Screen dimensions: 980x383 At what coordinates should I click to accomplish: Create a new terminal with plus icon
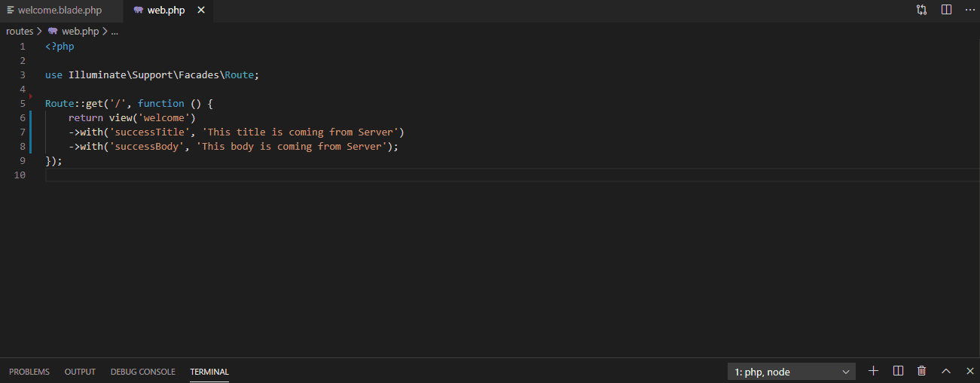pos(874,371)
